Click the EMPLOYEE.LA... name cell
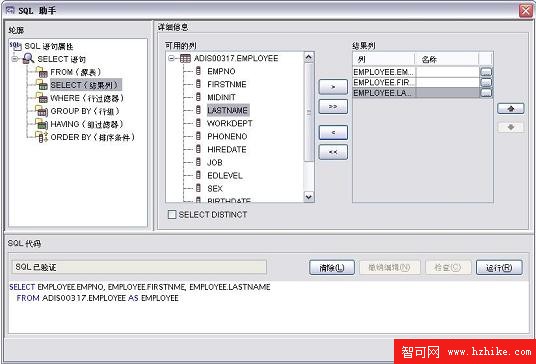536x364 pixels. click(x=447, y=93)
